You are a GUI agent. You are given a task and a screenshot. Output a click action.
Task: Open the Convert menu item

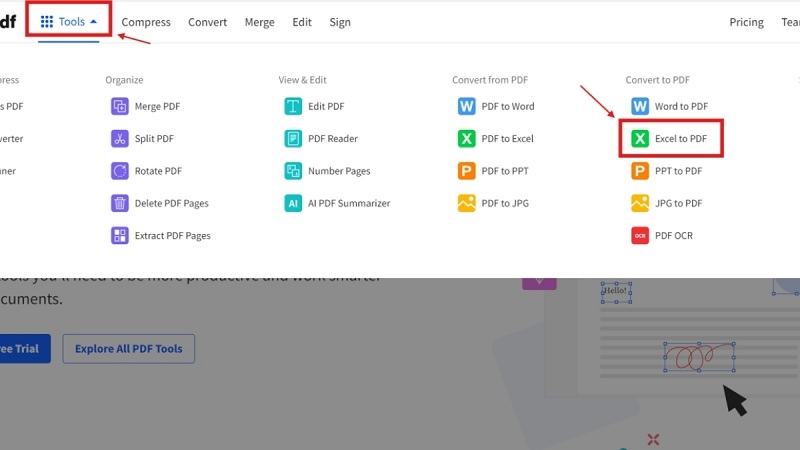click(207, 22)
